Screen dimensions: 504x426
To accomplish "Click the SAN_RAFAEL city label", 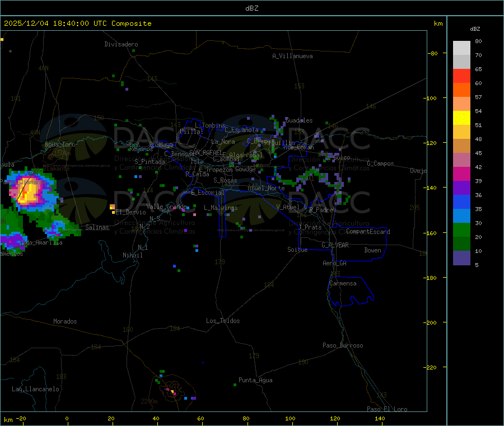I will pos(206,152).
